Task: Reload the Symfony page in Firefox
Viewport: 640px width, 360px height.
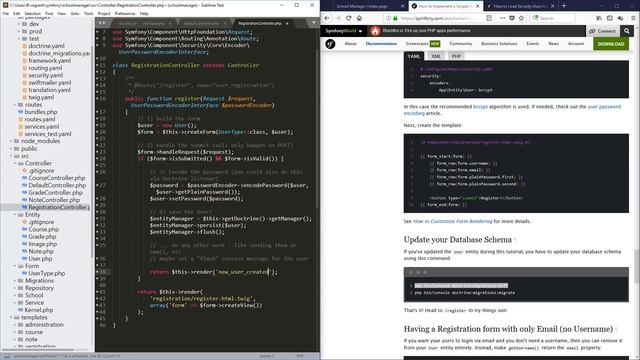Action: [349, 18]
